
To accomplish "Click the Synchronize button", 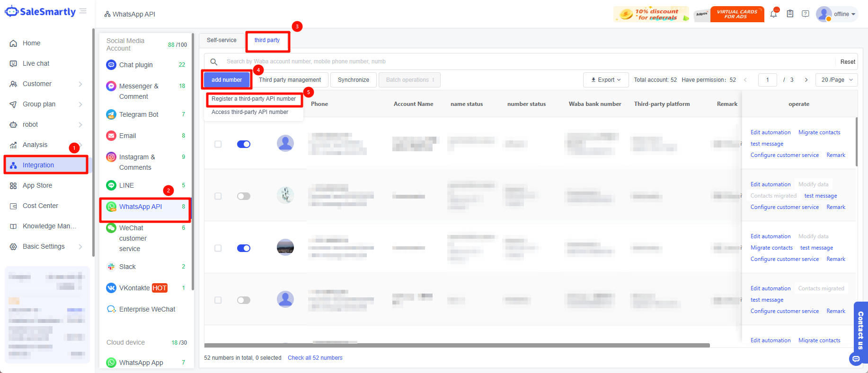I will click(x=353, y=80).
